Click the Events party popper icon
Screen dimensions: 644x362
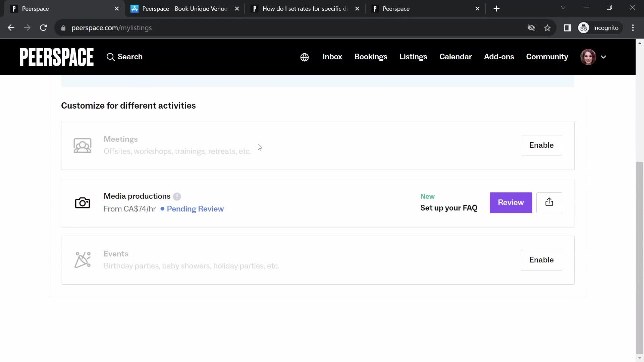click(x=83, y=260)
